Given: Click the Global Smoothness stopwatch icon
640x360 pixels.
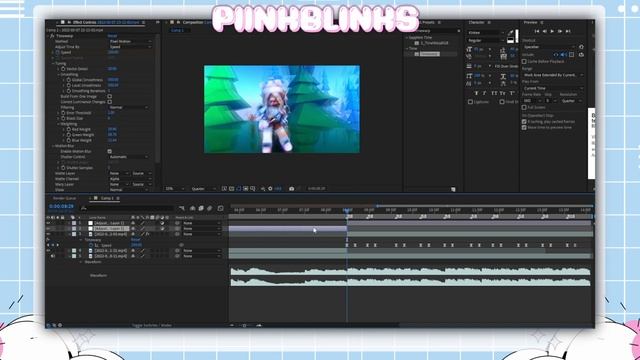Looking at the screenshot, I should click(x=68, y=80).
